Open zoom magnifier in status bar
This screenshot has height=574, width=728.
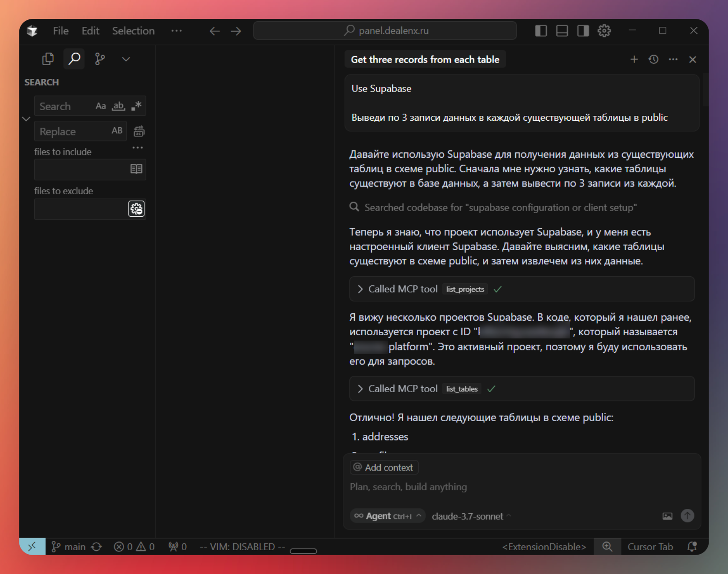607,547
